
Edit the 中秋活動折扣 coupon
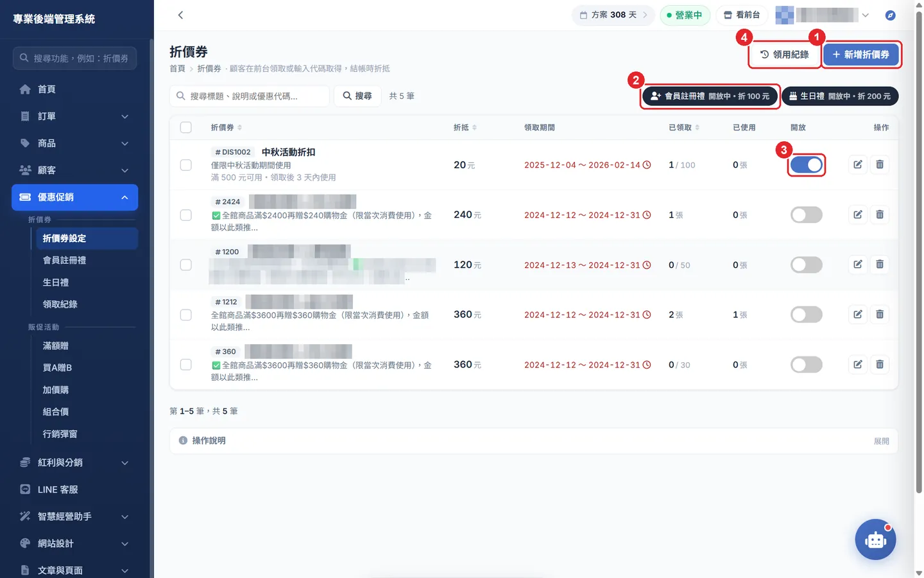858,164
